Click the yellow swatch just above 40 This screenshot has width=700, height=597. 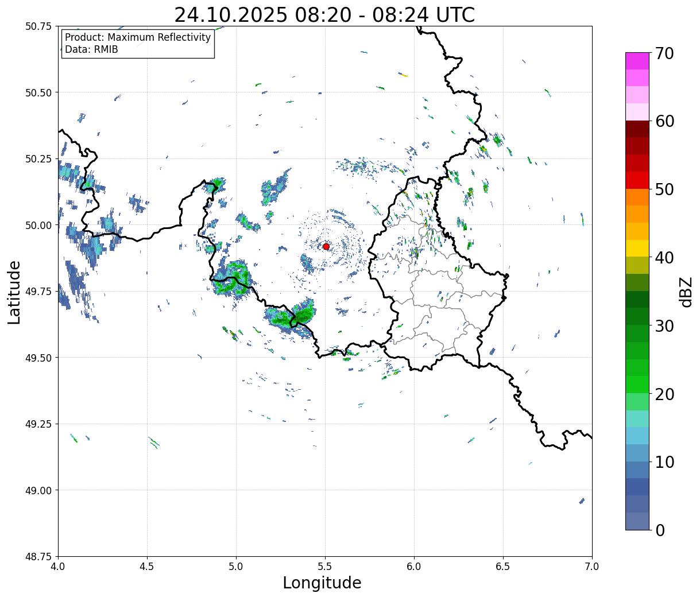[637, 248]
